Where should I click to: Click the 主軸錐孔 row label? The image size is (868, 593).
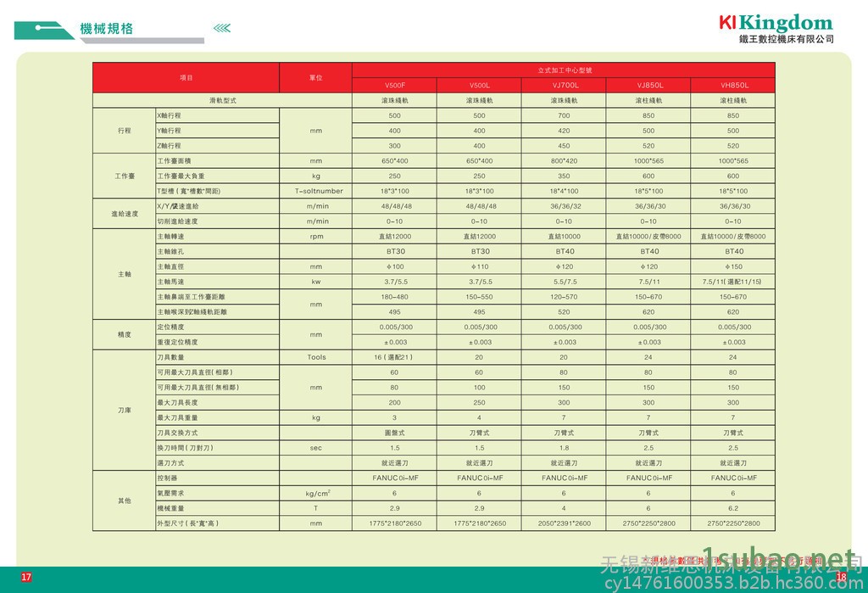170,252
